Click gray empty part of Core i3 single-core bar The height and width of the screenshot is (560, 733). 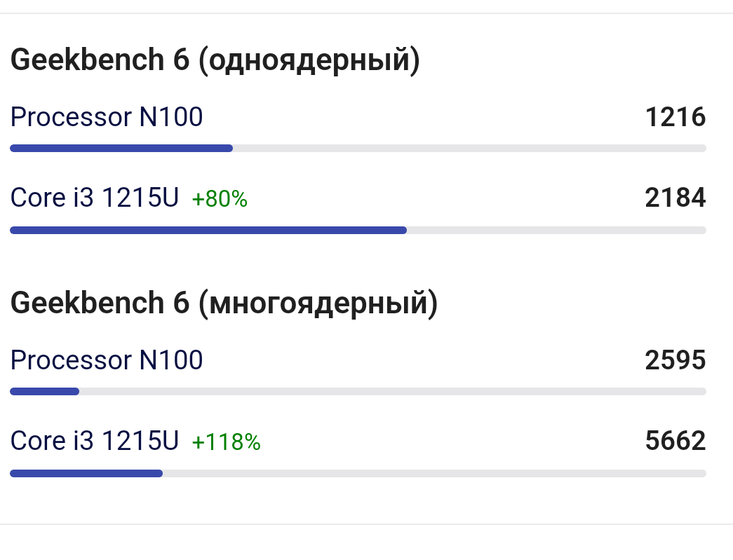coord(556,231)
